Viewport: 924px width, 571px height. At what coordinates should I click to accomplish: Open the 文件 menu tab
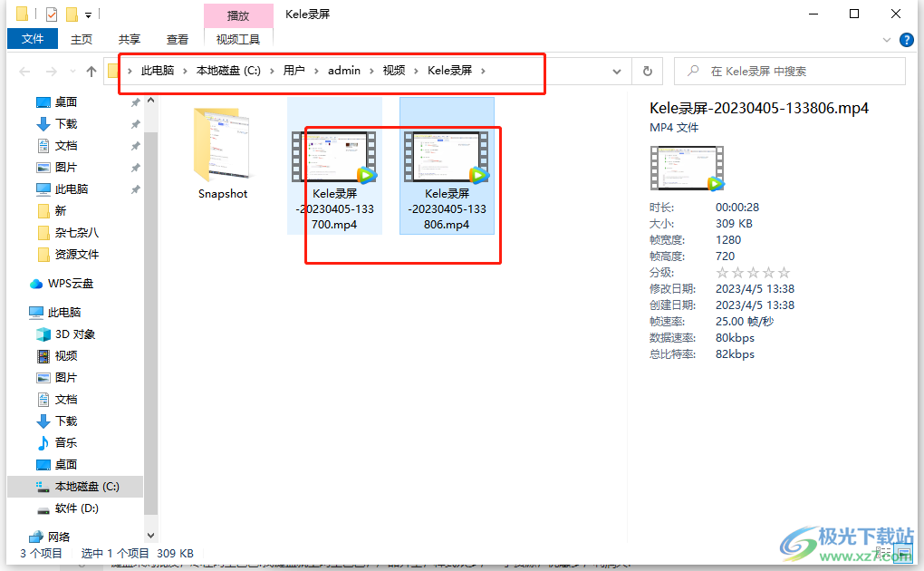coord(33,39)
